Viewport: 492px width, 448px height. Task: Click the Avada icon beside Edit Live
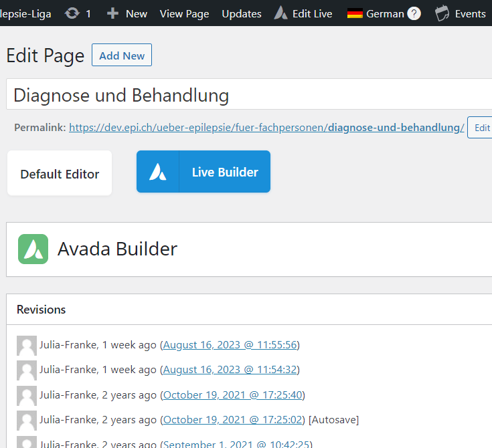[x=281, y=13]
